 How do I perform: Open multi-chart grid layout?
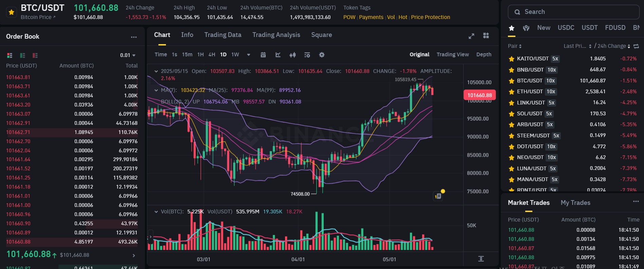(x=486, y=36)
